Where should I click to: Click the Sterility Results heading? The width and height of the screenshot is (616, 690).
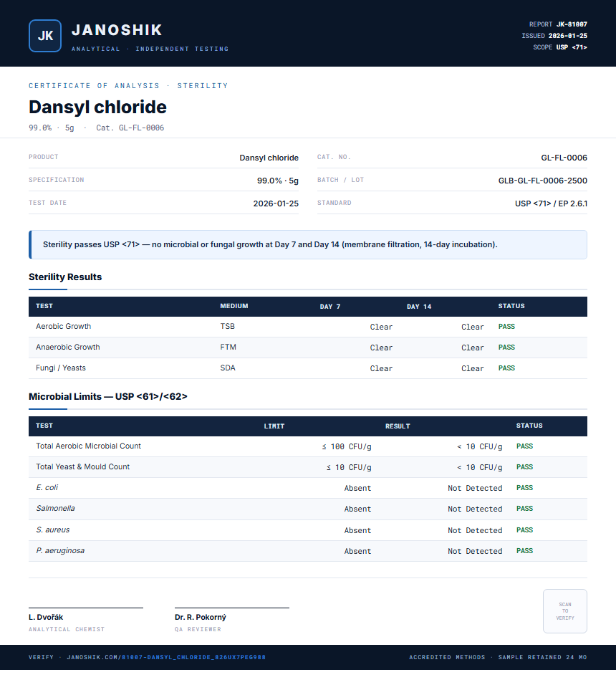[x=65, y=277]
